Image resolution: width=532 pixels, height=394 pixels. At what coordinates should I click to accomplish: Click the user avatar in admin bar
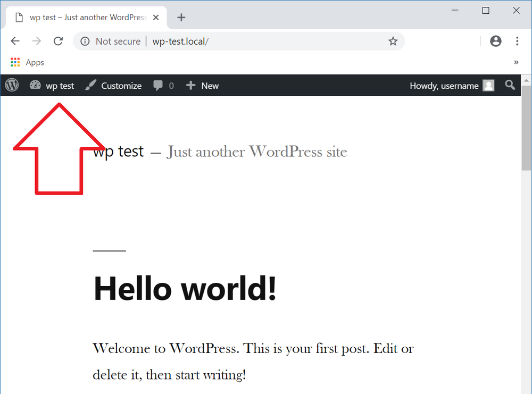coord(488,86)
